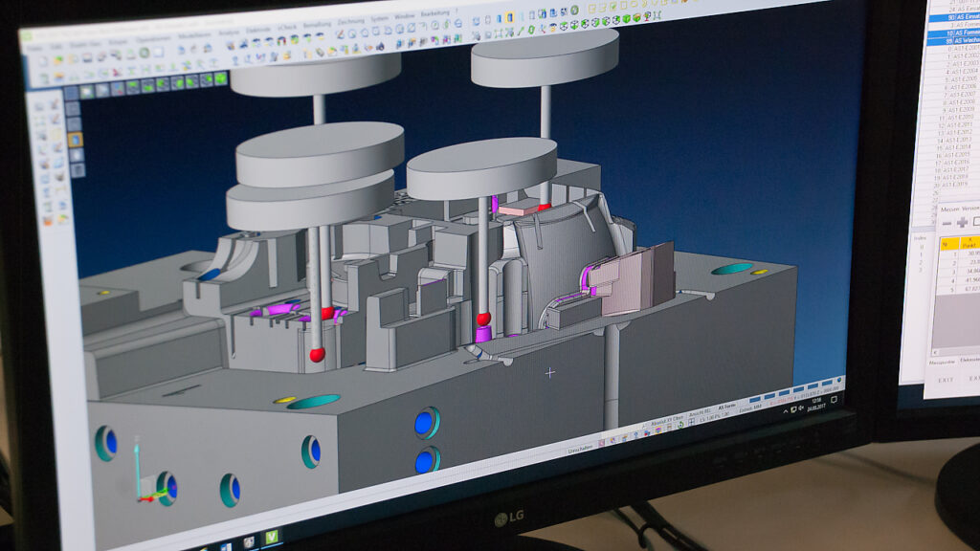980x551 pixels.
Task: Open the volume tray icon
Action: 801,408
